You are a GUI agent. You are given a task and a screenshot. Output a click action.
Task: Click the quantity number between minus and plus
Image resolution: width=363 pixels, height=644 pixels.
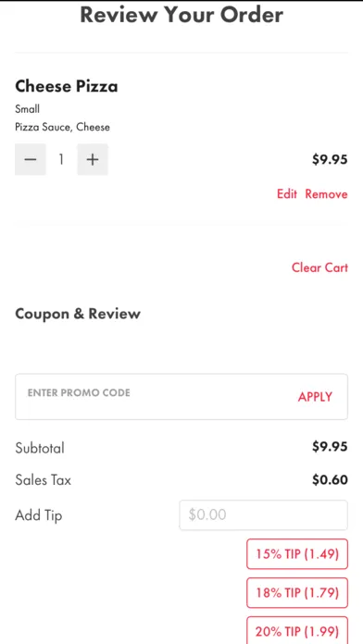point(61,159)
